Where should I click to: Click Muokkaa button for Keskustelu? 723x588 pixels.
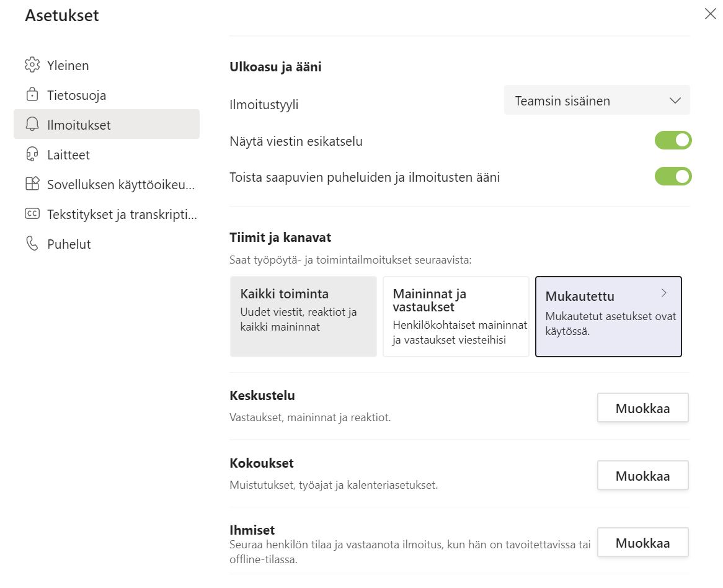coord(642,408)
